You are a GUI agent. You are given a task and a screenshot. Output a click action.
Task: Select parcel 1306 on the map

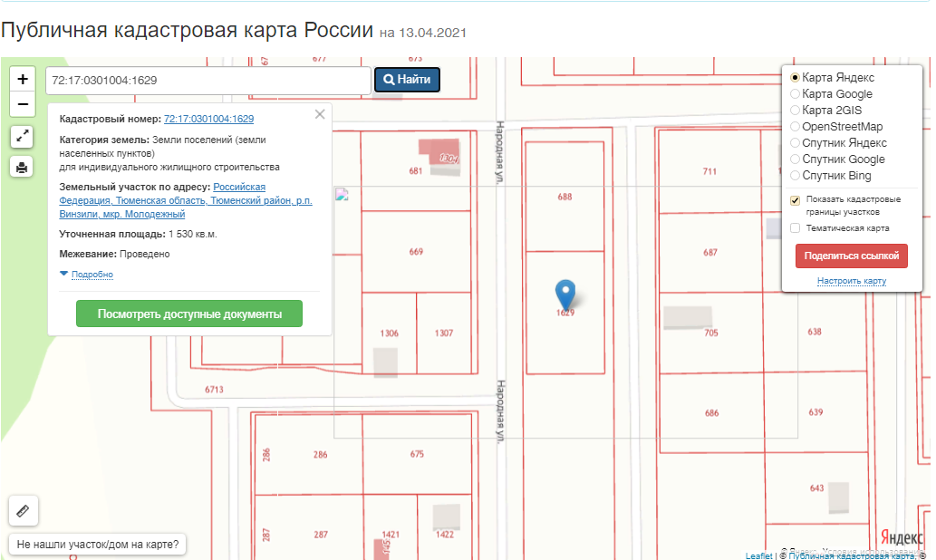[390, 333]
